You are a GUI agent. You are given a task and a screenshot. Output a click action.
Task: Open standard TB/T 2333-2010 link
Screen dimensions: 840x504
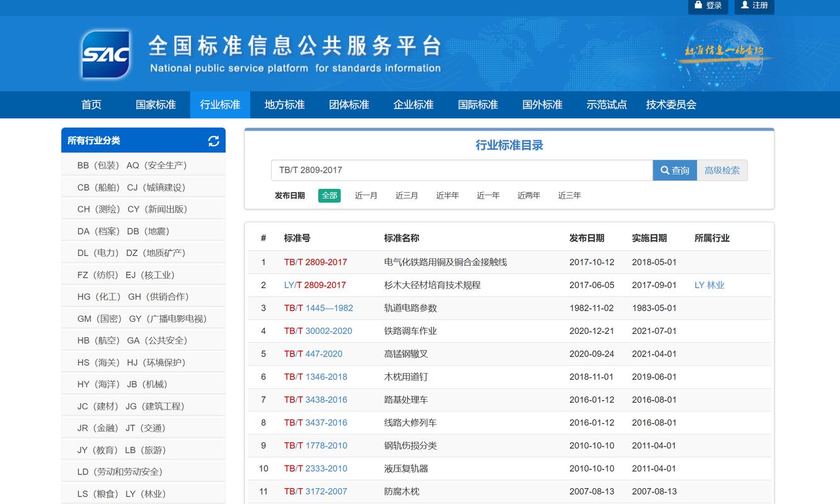(316, 468)
